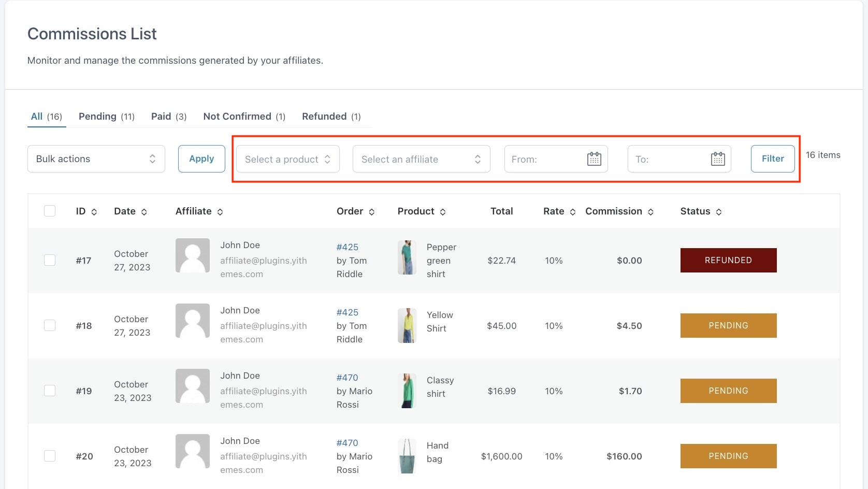
Task: Sort by Affiliate column arrows
Action: (220, 212)
